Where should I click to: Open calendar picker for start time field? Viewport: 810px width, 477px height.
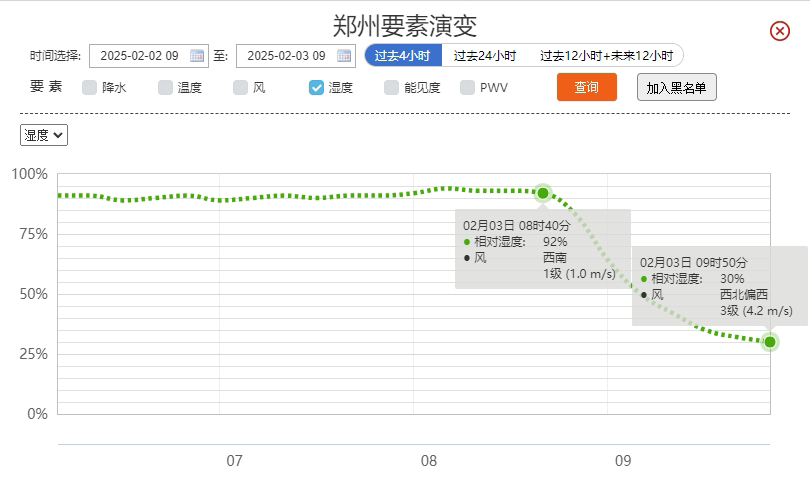pos(197,56)
